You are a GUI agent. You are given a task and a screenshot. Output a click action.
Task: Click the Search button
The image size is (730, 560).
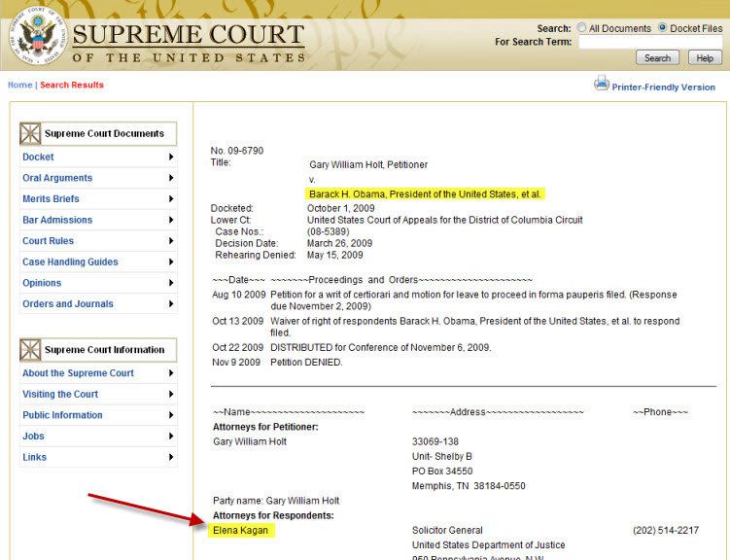point(657,57)
